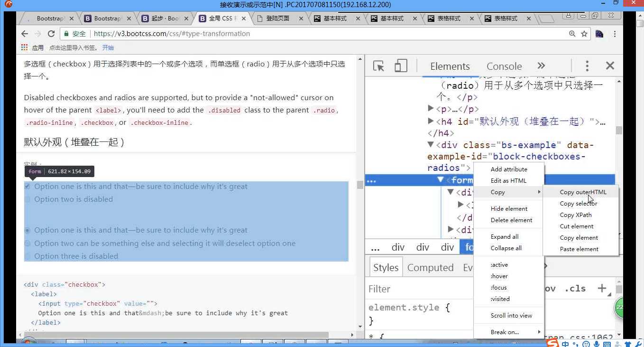The width and height of the screenshot is (644, 347).
Task: Choose Edit as HTML
Action: pyautogui.click(x=508, y=180)
